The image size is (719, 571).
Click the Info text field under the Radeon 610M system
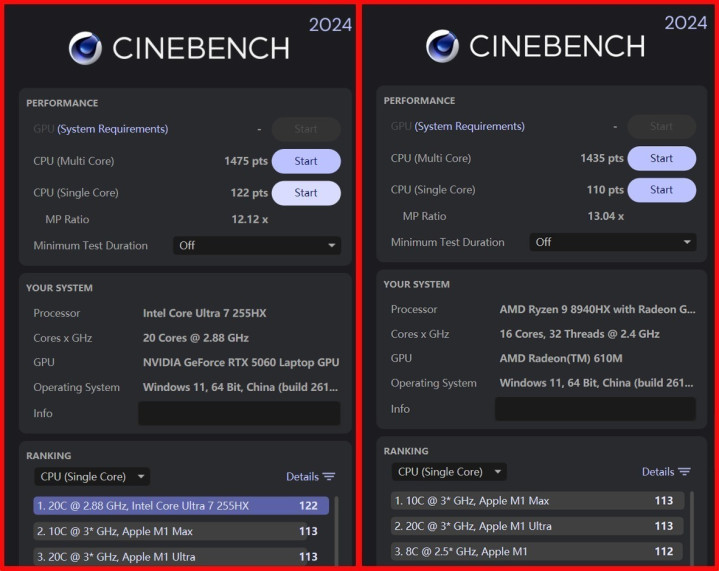coord(595,409)
